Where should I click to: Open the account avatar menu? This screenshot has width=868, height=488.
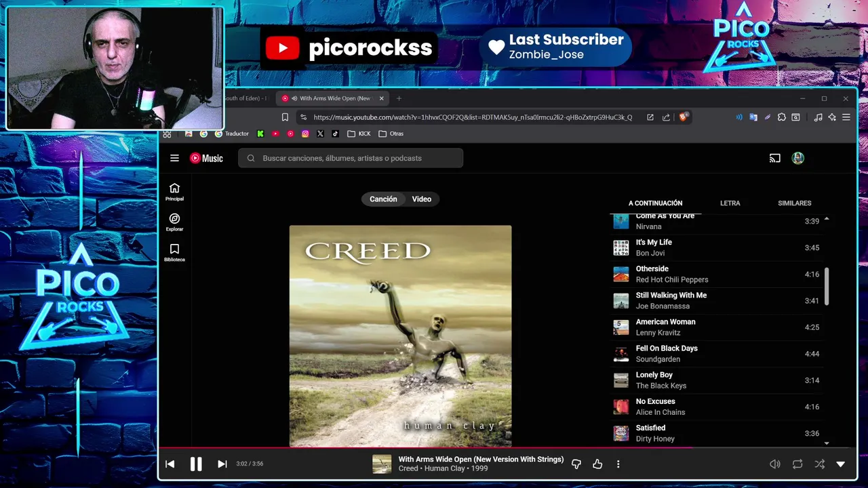(x=798, y=158)
